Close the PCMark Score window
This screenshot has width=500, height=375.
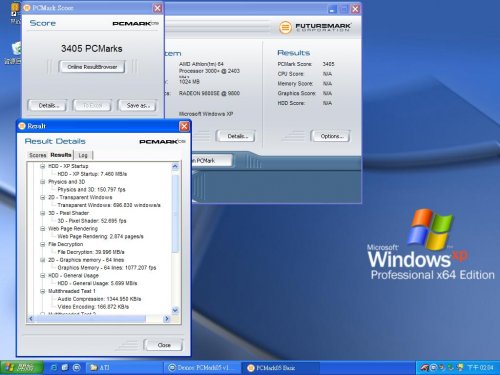158,8
